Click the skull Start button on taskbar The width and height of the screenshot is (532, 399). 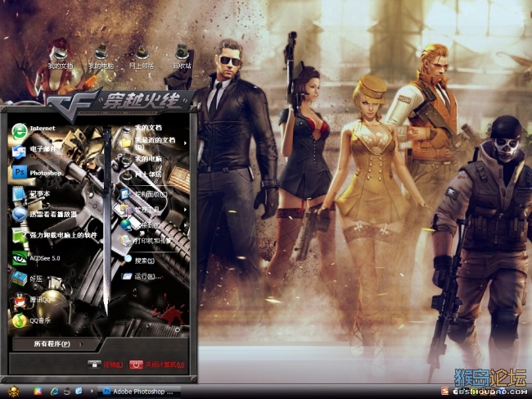click(14, 392)
